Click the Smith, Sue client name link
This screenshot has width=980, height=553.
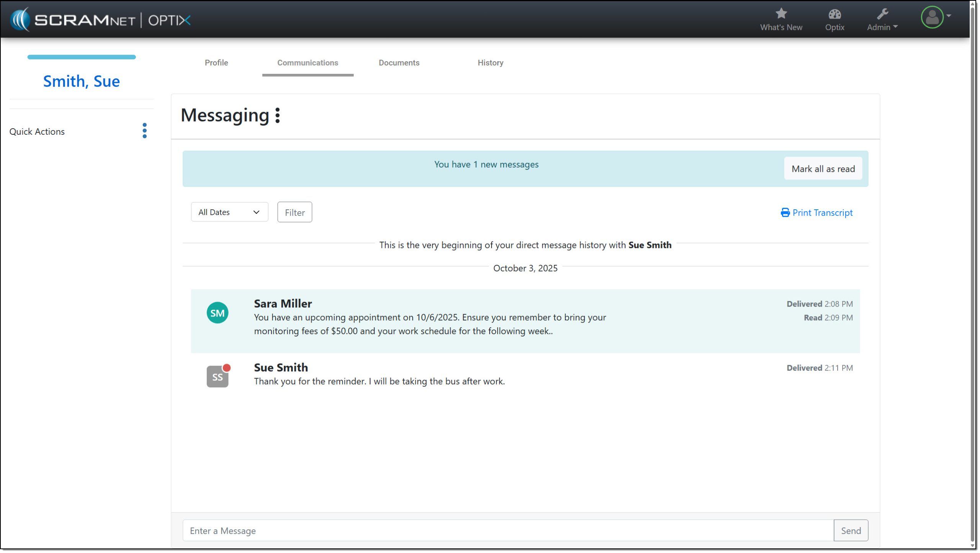point(81,81)
